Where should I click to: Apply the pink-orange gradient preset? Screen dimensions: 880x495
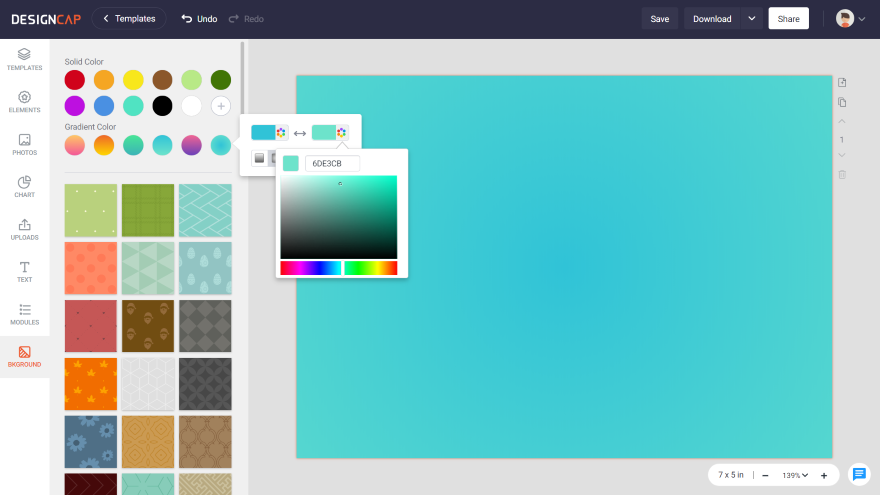[x=75, y=145]
